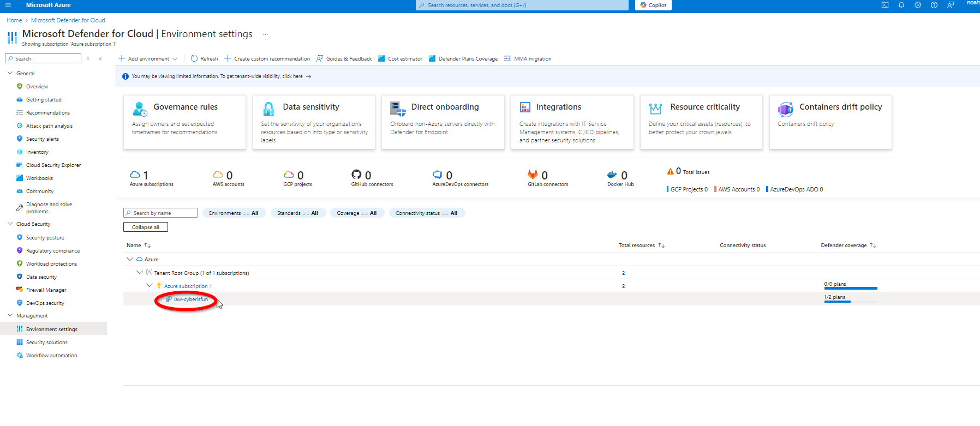This screenshot has height=426, width=980.
Task: Collapse the Management section
Action: point(10,315)
